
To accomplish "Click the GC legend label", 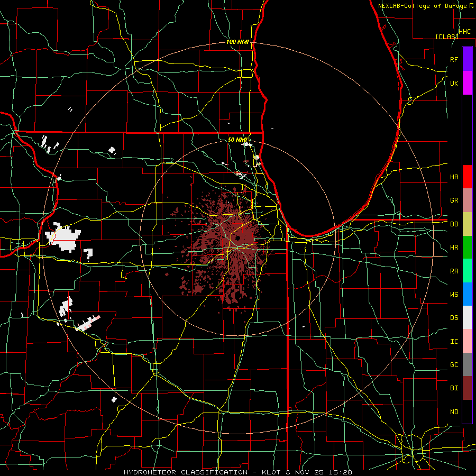I will (454, 365).
